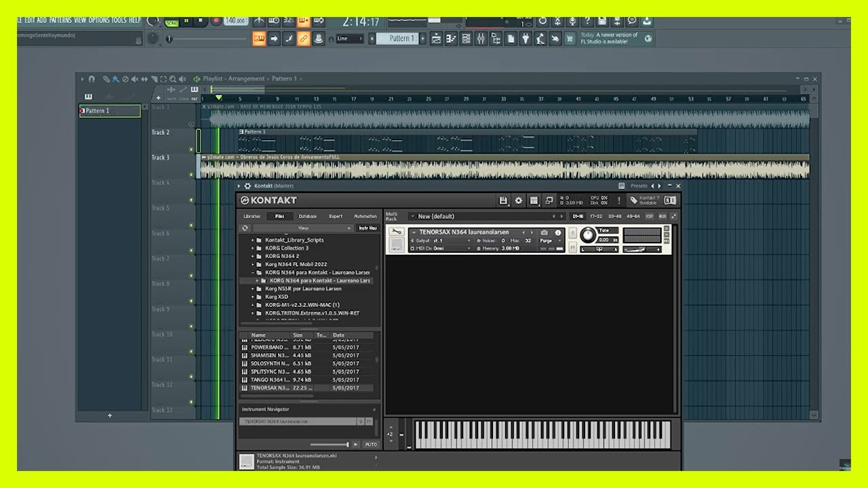The image size is (868, 488).
Task: Open Kontakt options gear icon
Action: [519, 201]
